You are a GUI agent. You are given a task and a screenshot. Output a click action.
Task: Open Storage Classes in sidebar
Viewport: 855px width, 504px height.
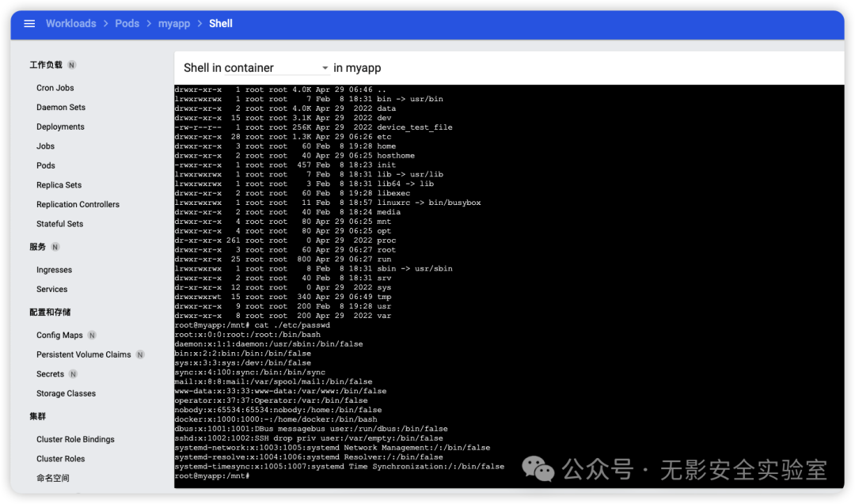pyautogui.click(x=66, y=393)
